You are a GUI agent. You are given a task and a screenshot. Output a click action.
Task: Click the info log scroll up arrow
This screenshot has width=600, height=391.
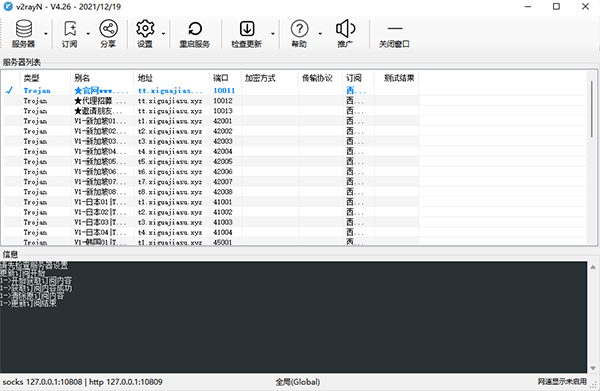pyautogui.click(x=593, y=267)
